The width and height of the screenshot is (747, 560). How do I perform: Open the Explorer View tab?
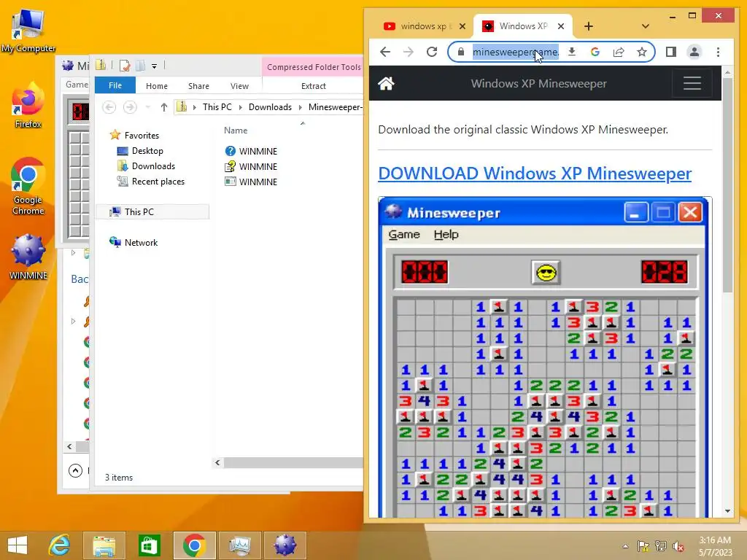pos(239,86)
